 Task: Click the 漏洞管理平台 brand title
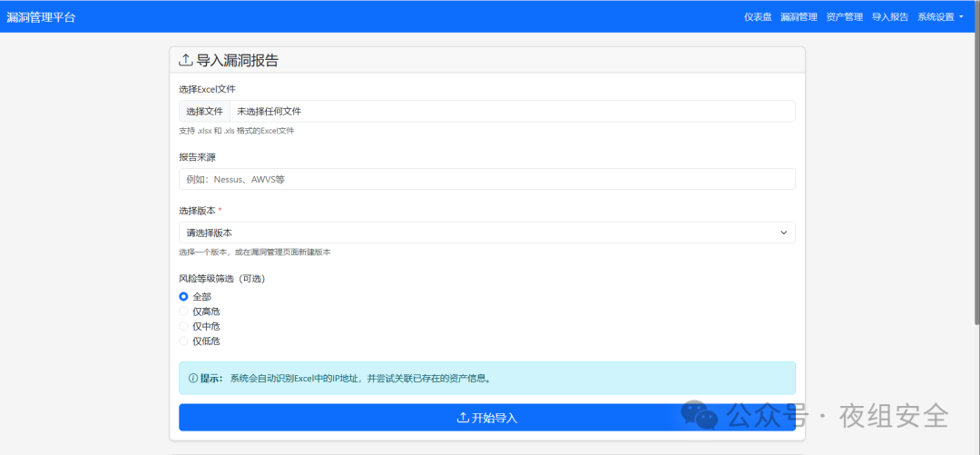click(41, 17)
